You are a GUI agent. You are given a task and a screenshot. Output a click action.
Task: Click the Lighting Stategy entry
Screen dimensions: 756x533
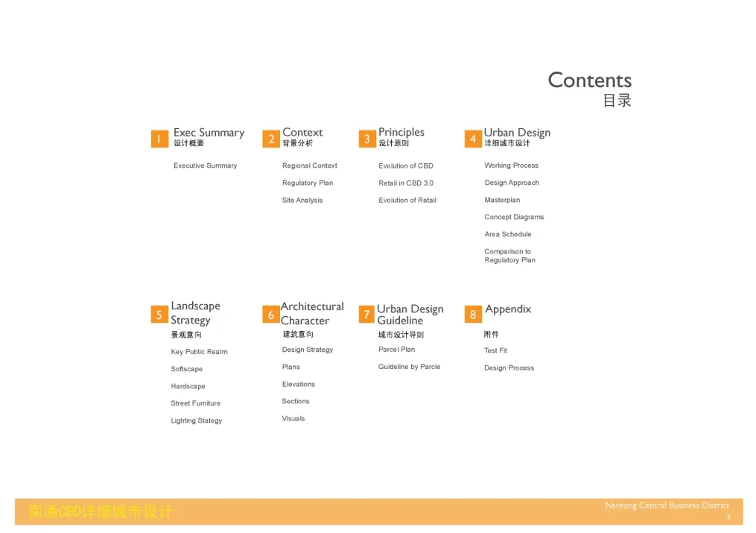(x=196, y=420)
